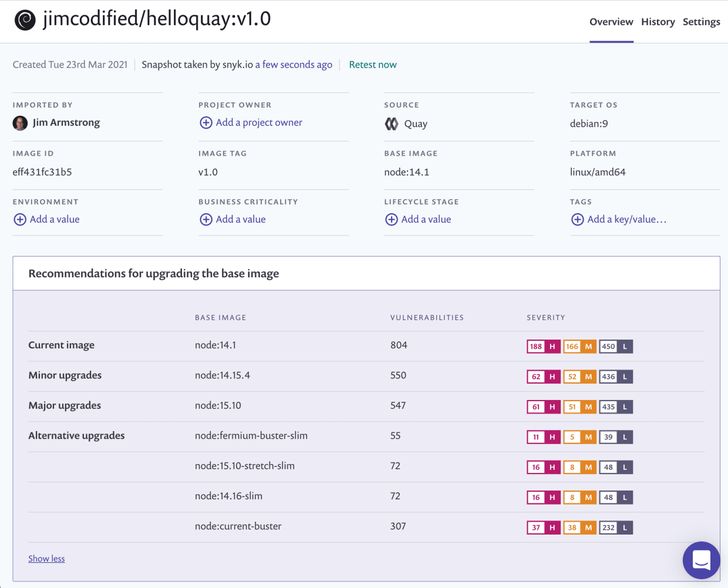Screen dimensions: 728x588
Task: Click the plus icon for project owner
Action: point(206,123)
